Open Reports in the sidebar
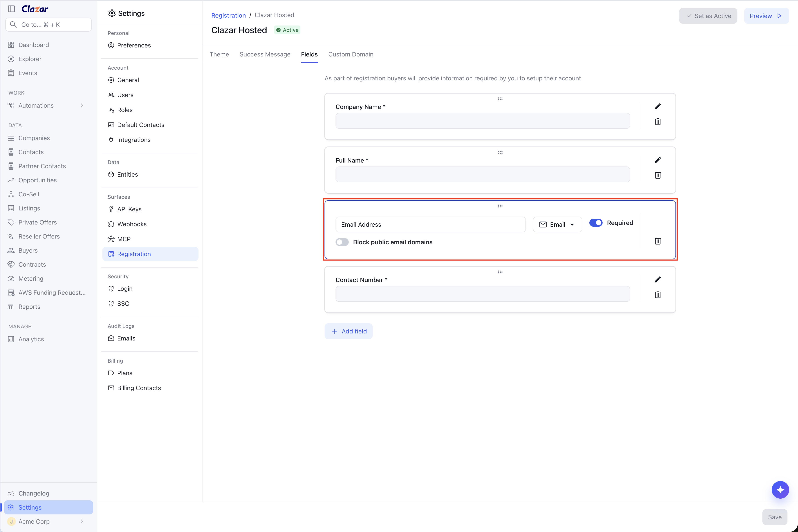Viewport: 798px width, 532px height. click(x=49, y=307)
